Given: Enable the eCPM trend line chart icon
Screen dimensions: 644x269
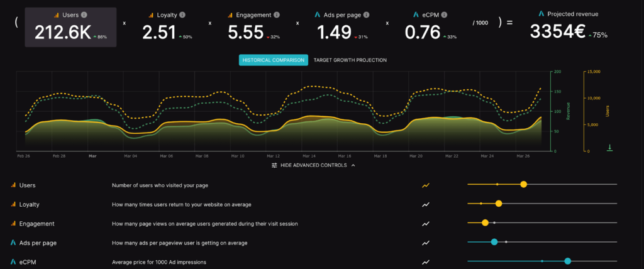Looking at the screenshot, I should tap(426, 261).
